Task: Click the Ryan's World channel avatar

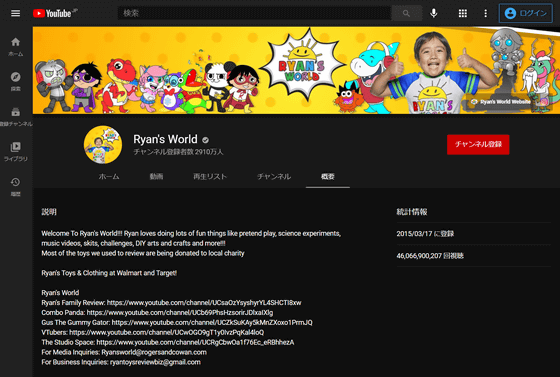Action: [x=103, y=145]
